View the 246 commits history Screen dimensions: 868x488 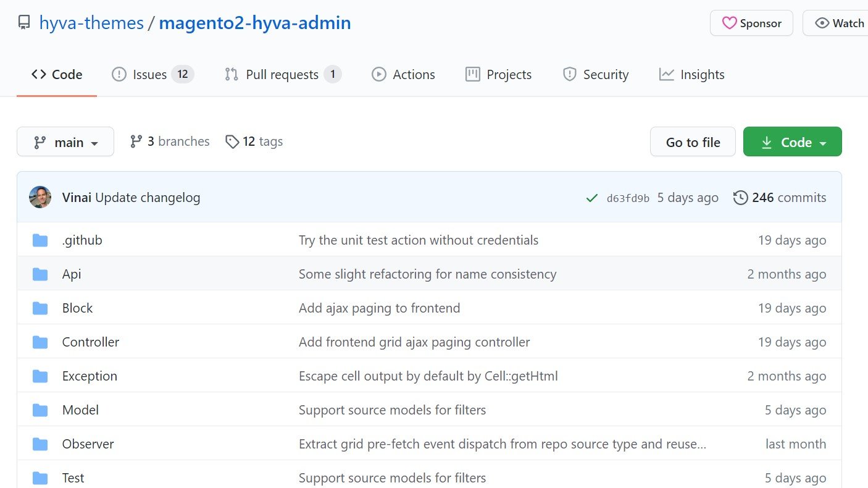click(780, 198)
